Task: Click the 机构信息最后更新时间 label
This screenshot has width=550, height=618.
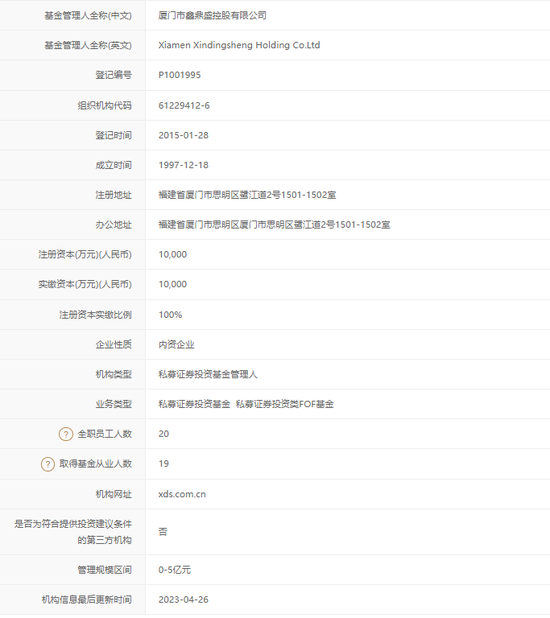Action: tap(87, 599)
